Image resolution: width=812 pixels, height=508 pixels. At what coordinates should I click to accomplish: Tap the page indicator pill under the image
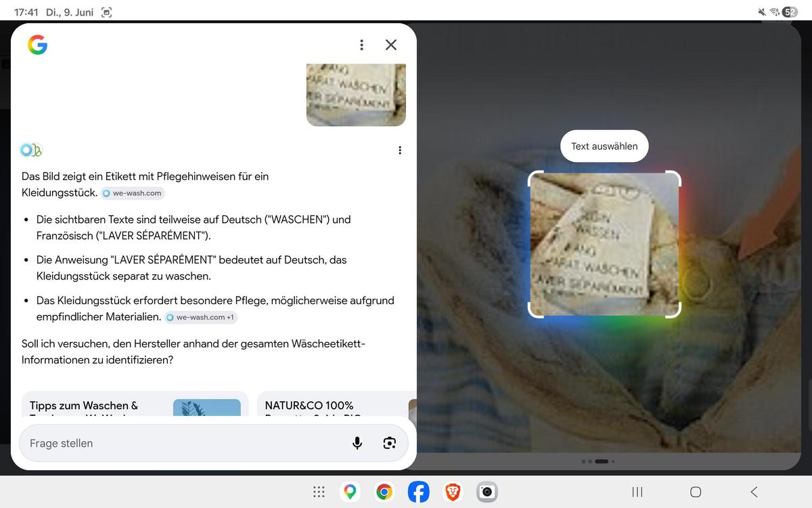coord(602,461)
